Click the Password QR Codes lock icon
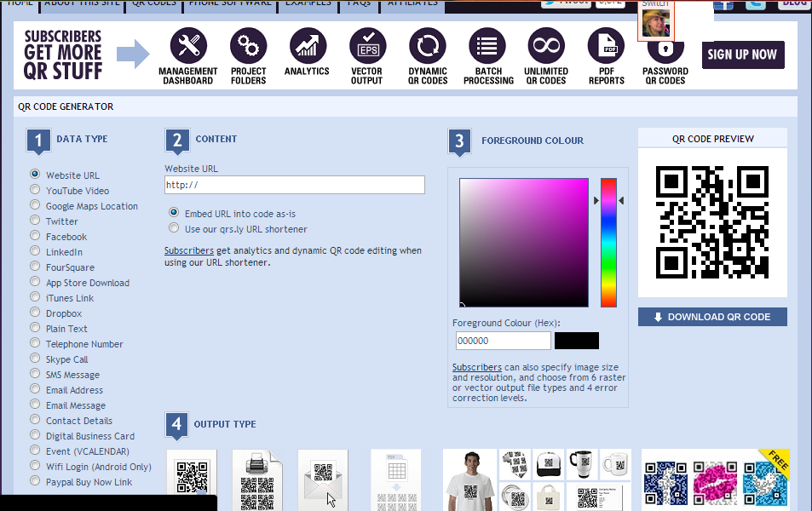Image resolution: width=812 pixels, height=511 pixels. pos(665,51)
